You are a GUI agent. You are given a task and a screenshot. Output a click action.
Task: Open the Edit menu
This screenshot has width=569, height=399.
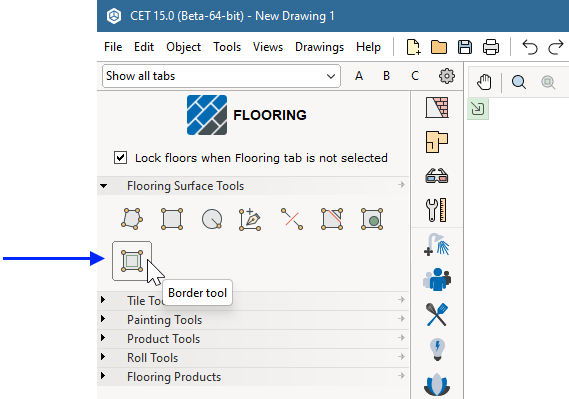point(144,47)
